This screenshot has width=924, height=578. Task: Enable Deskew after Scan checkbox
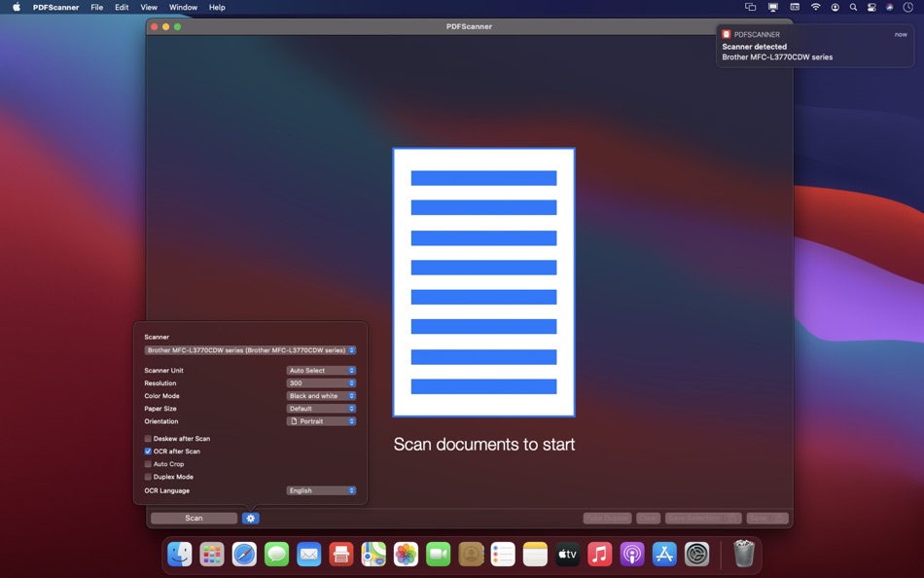tap(148, 438)
